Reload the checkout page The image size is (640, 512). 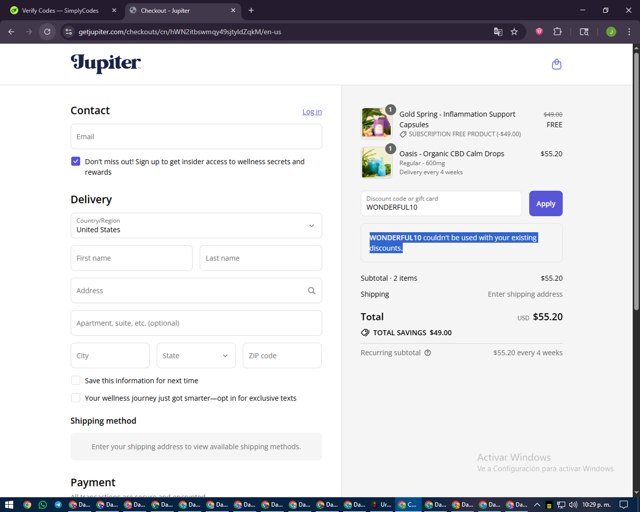[x=47, y=32]
